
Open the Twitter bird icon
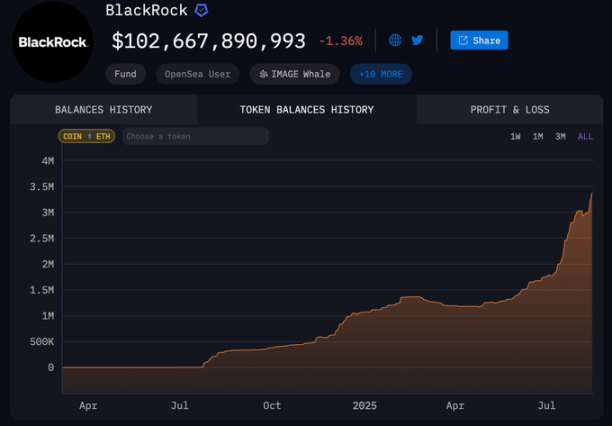pyautogui.click(x=417, y=40)
